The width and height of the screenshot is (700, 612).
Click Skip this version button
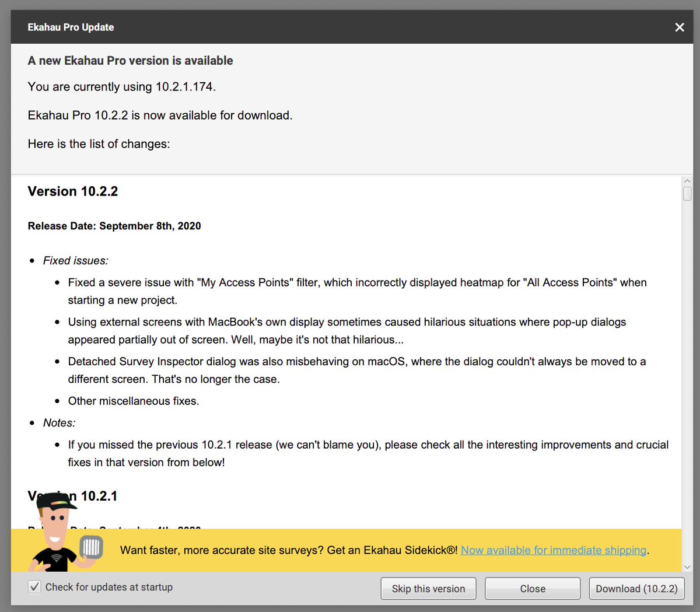pyautogui.click(x=428, y=589)
